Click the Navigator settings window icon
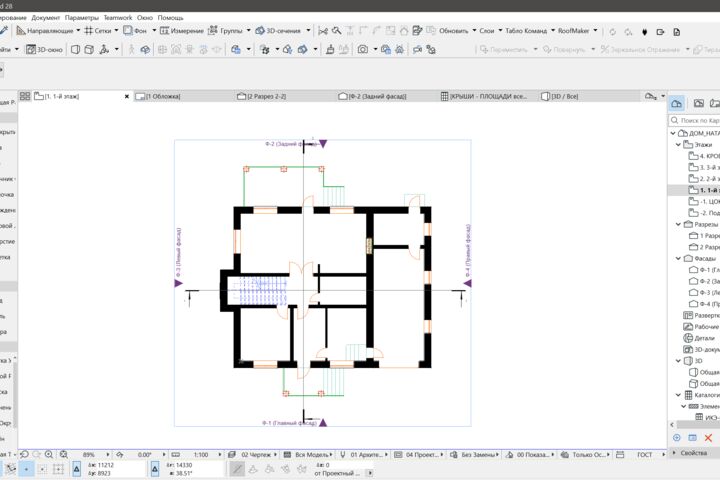Image resolution: width=720 pixels, height=480 pixels. pyautogui.click(x=692, y=438)
